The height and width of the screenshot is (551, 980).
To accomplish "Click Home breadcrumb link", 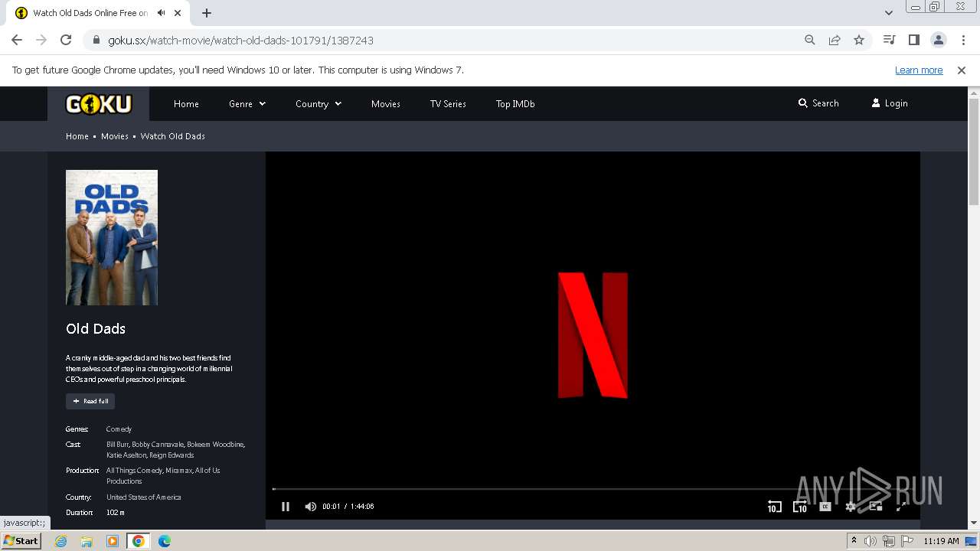I will tap(77, 136).
